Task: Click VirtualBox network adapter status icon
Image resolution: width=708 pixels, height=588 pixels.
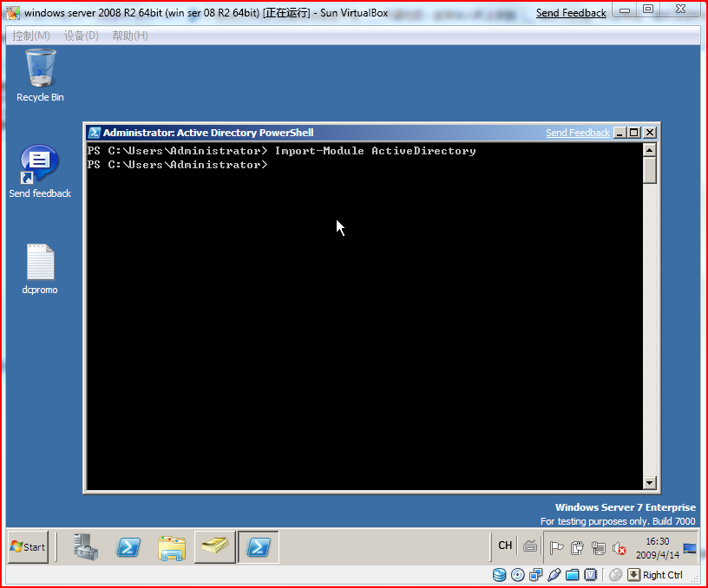Action: pos(536,574)
